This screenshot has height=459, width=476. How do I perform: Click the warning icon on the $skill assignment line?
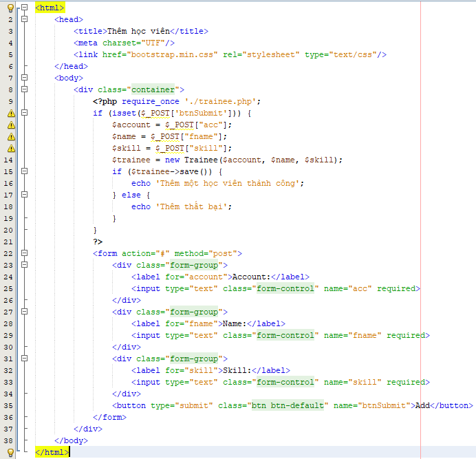pos(11,148)
